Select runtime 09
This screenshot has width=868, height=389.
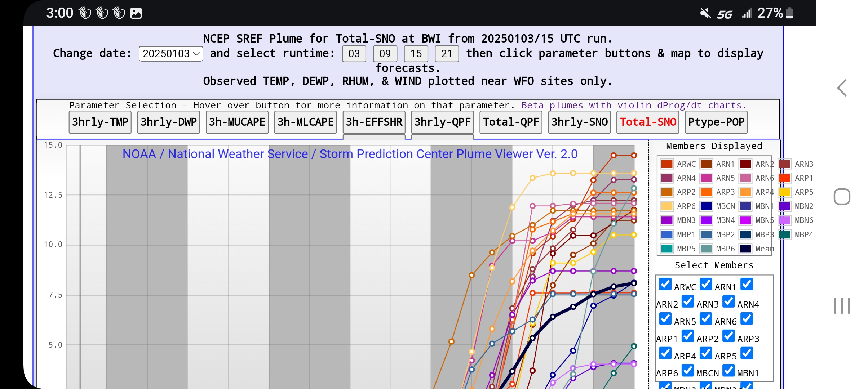pos(385,54)
